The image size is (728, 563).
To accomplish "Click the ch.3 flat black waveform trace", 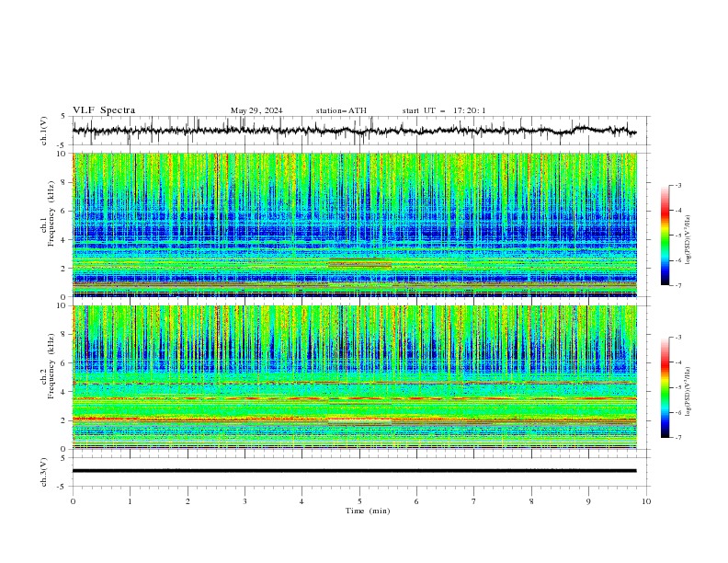I will point(354,471).
